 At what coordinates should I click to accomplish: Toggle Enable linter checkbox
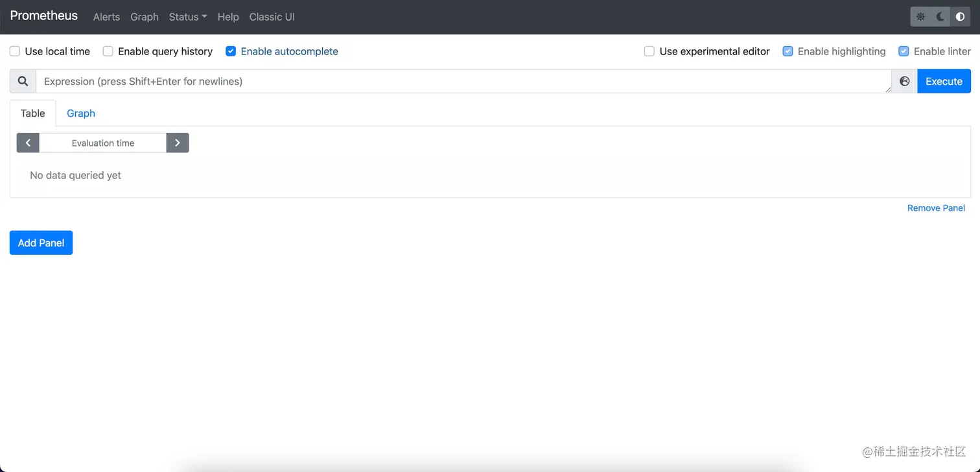(x=904, y=51)
